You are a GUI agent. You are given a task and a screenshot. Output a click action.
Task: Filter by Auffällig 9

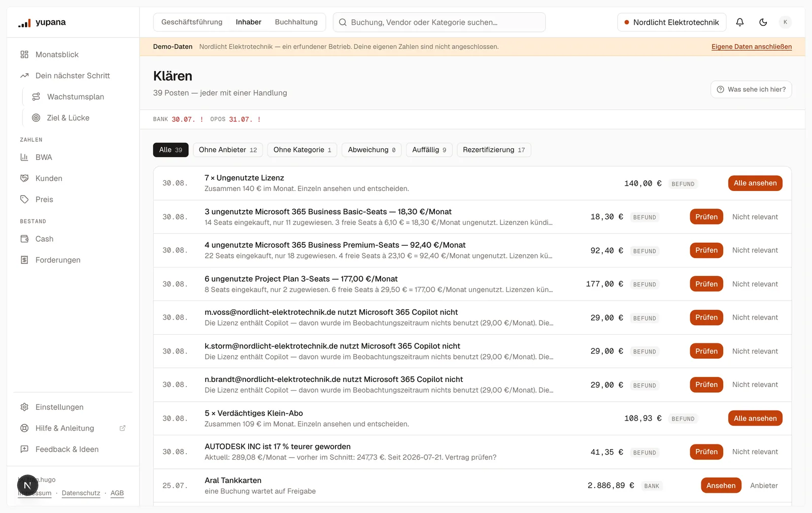tap(429, 150)
